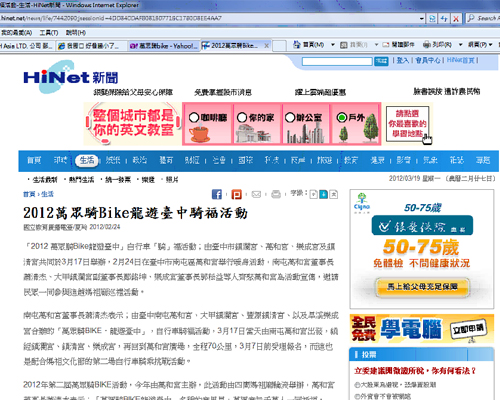
Task: Select 政治 section in navigation bar
Action: coord(140,160)
